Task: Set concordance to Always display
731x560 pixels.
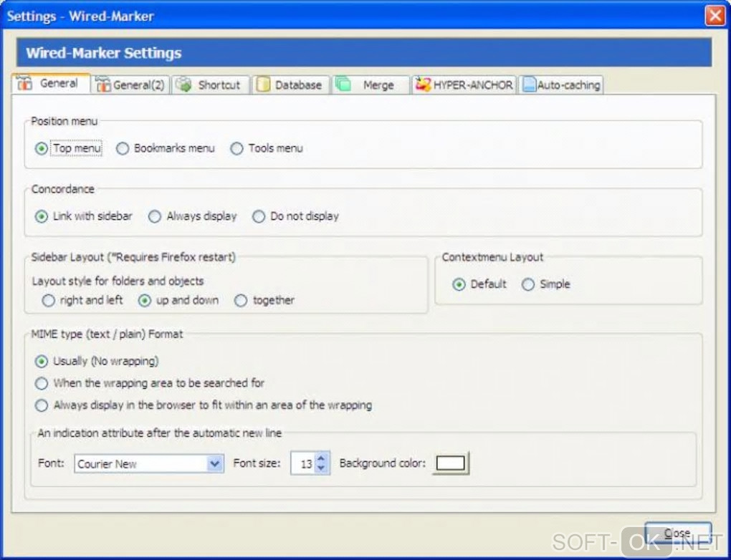Action: 193,216
